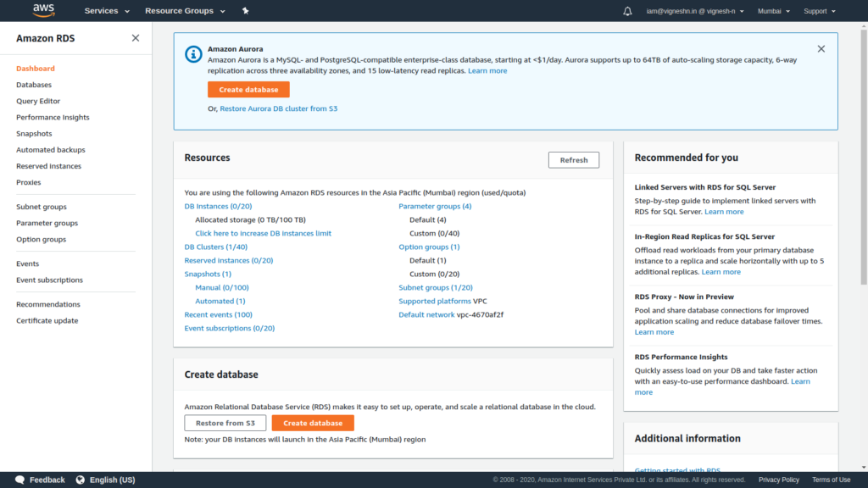Click Create database in Aurora banner

[x=248, y=90]
